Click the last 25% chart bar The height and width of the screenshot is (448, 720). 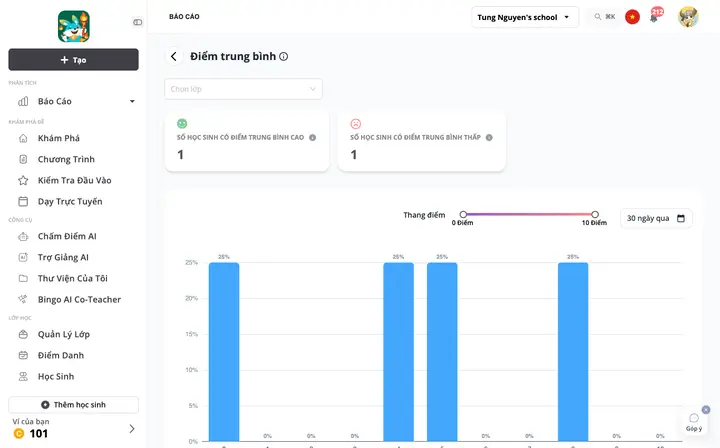point(573,352)
